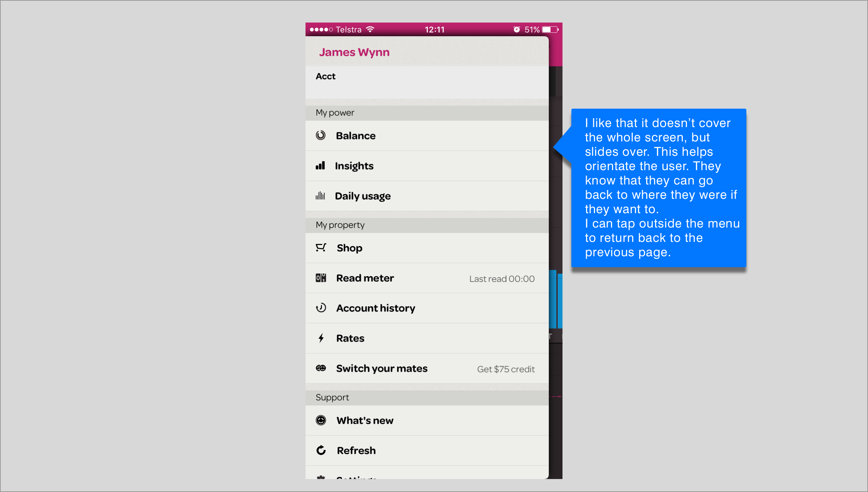Tap the What's new smiley icon
Screen dimensions: 868x492
(x=321, y=420)
